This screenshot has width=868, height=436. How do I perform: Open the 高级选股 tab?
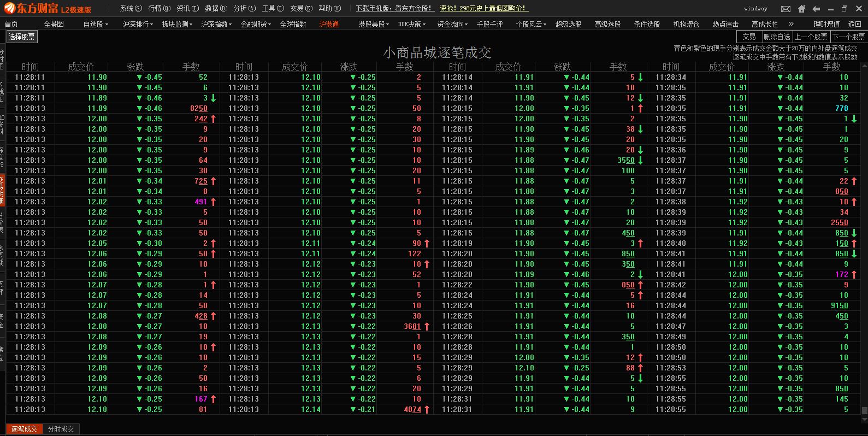pos(607,24)
